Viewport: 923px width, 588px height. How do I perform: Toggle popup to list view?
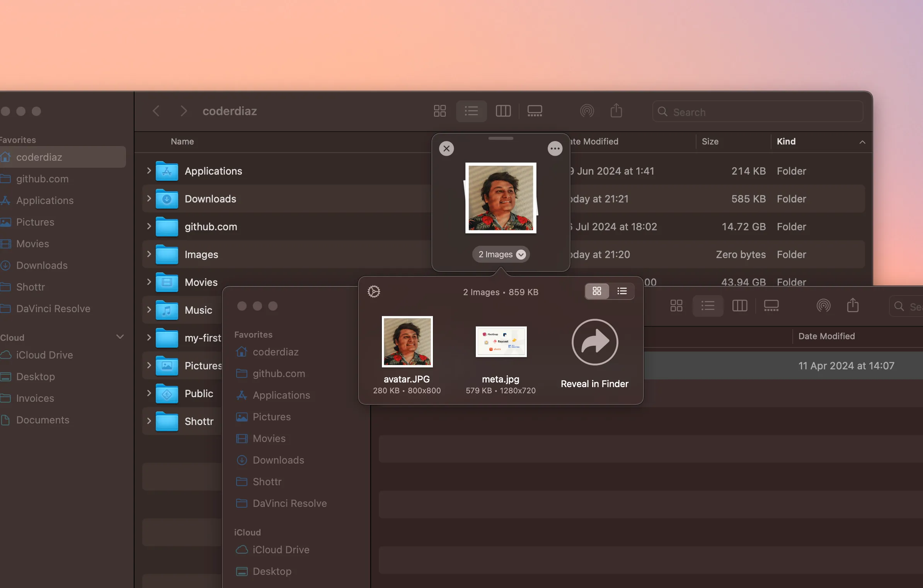pyautogui.click(x=622, y=291)
